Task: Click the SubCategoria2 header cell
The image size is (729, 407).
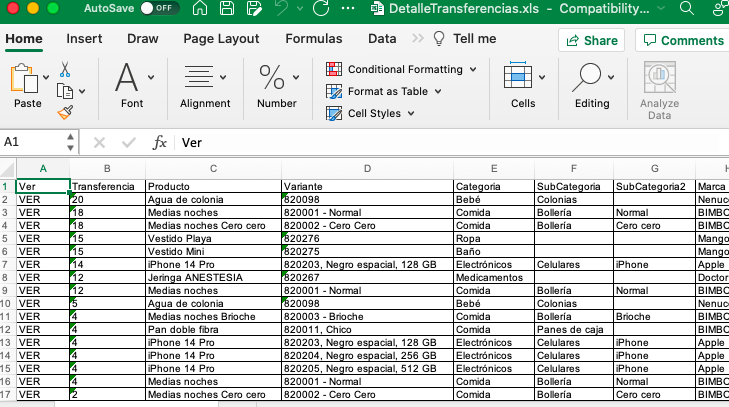Action: 654,187
